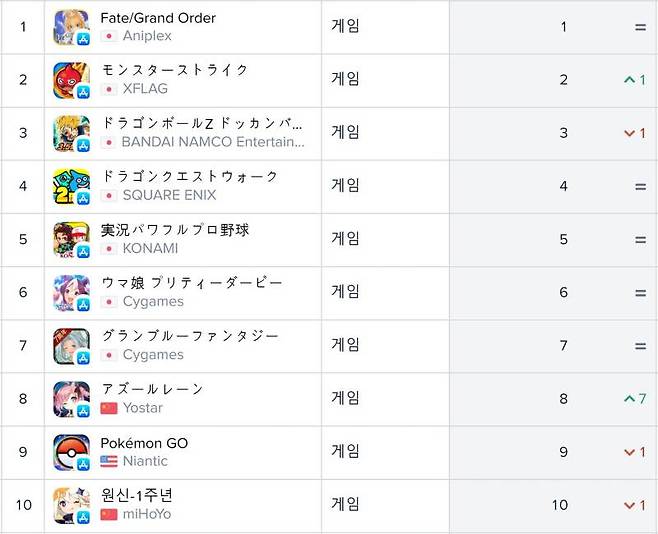
Task: Click the Dragon Quest Walk app icon
Action: coord(71,186)
